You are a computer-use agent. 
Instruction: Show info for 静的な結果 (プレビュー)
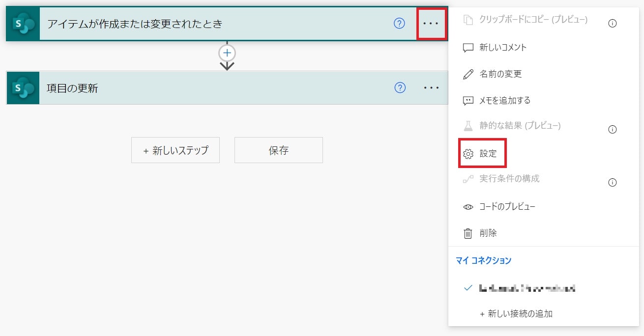[613, 130]
